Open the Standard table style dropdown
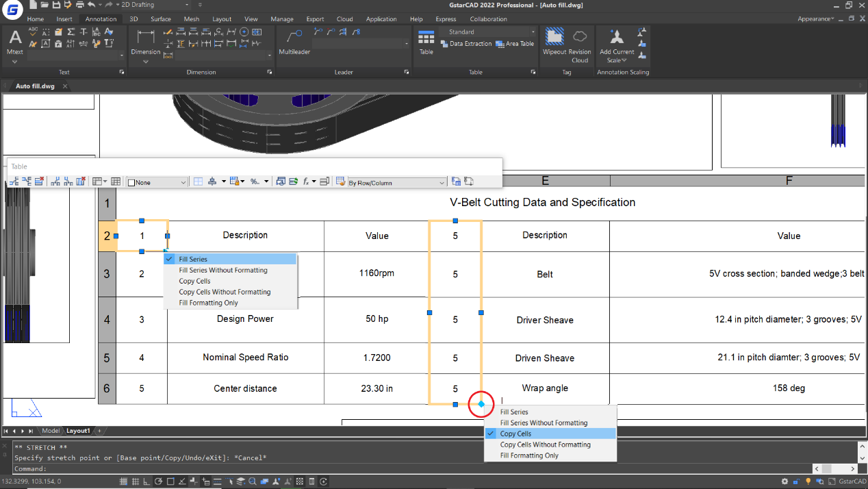 (491, 32)
